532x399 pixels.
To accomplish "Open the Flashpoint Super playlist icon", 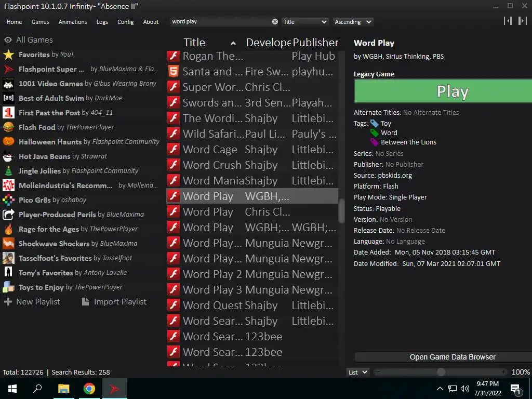I will (x=8, y=69).
